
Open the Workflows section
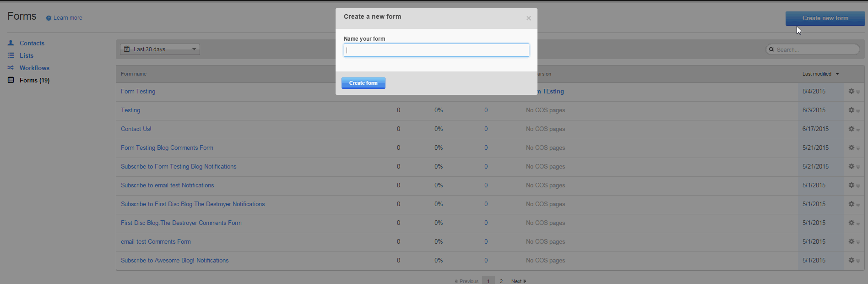(34, 68)
